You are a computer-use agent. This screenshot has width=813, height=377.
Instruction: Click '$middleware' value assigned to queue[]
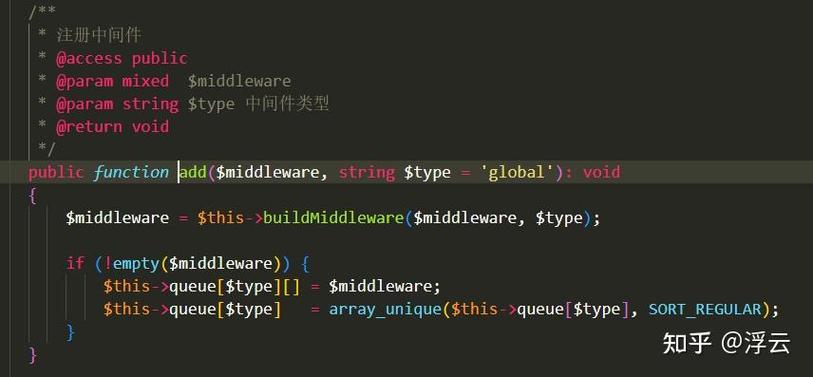click(381, 286)
